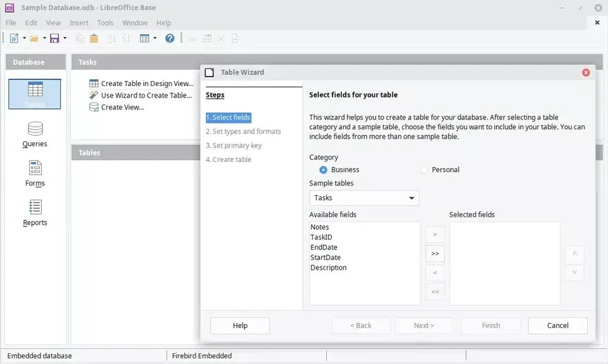Open the Window menu
This screenshot has width=608, height=364.
135,23
